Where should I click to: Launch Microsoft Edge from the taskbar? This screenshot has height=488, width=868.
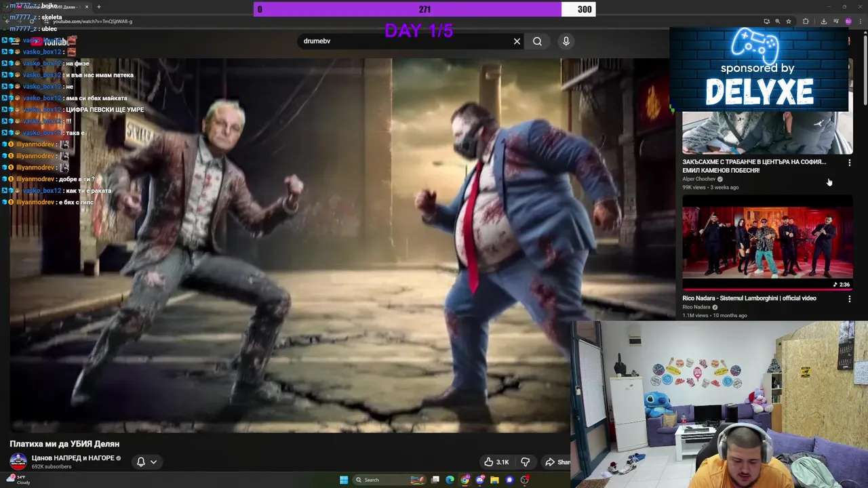click(x=450, y=480)
